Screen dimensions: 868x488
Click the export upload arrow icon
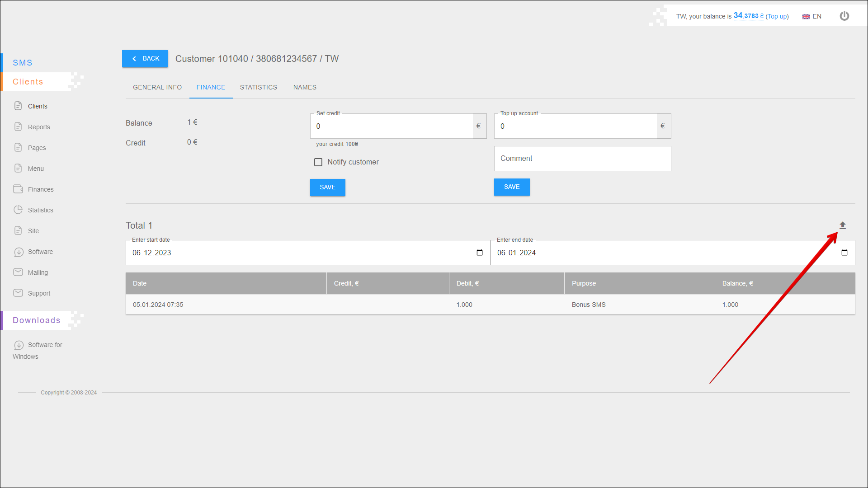tap(842, 225)
